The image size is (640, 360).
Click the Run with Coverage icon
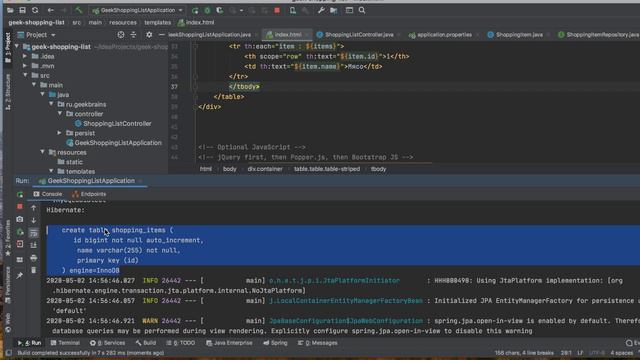[x=220, y=10]
